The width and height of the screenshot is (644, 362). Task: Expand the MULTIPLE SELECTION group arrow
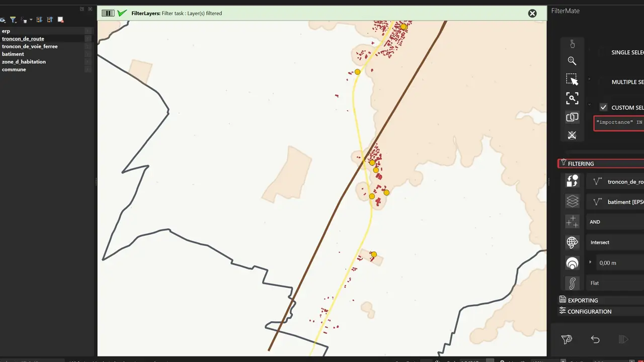pos(590,79)
